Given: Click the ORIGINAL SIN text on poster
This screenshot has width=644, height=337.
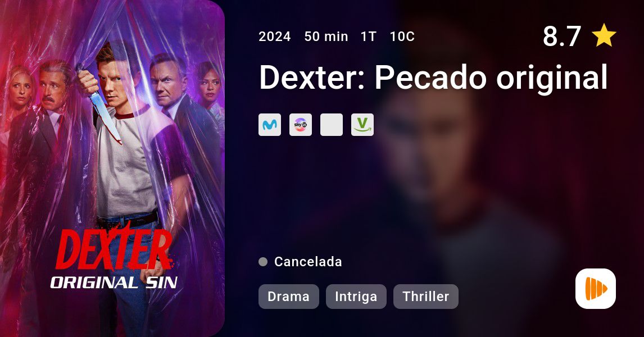Looking at the screenshot, I should (x=114, y=283).
